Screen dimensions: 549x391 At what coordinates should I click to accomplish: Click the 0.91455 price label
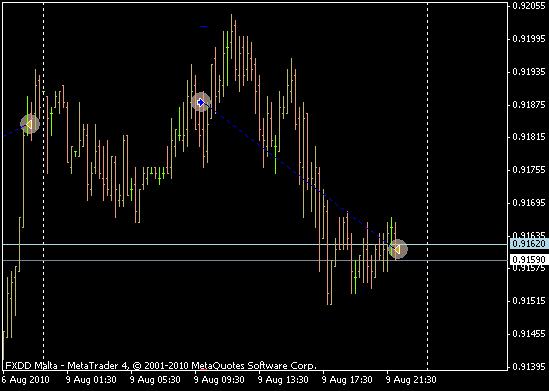point(529,334)
